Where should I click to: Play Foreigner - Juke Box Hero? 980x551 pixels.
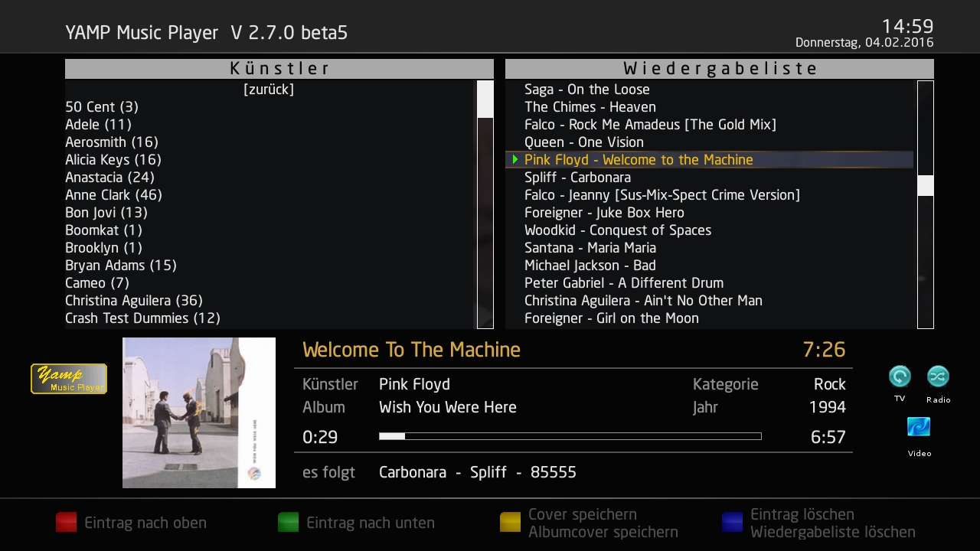click(604, 213)
